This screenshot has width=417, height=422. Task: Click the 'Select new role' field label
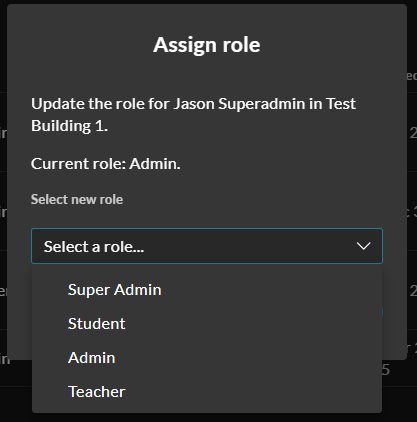click(x=77, y=199)
